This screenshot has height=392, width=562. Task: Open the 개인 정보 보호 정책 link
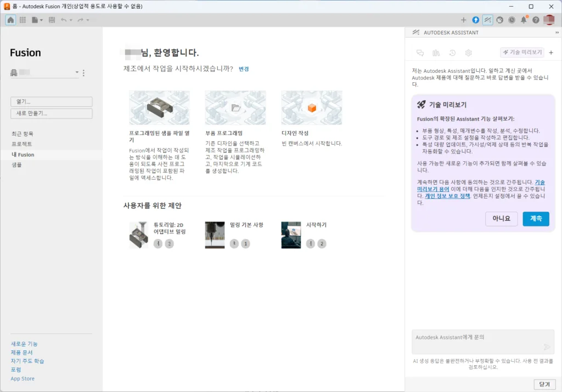tap(447, 196)
